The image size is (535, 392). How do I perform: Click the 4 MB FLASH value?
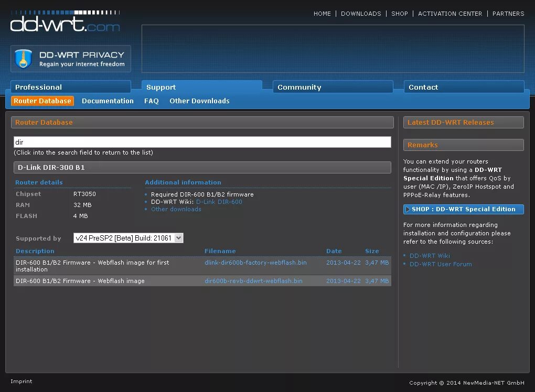click(81, 216)
